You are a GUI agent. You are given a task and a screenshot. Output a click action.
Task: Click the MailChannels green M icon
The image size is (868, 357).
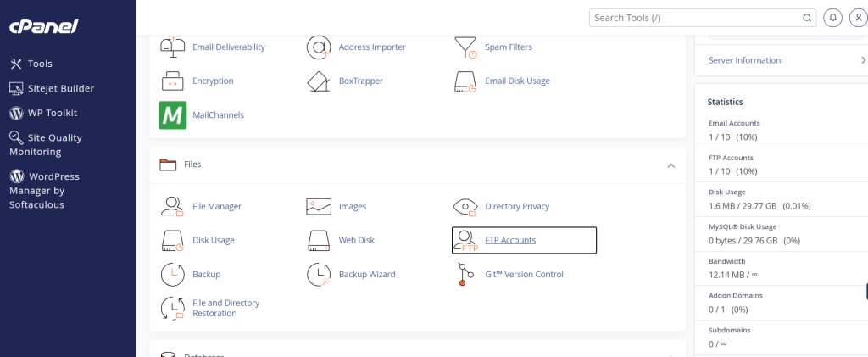(x=172, y=115)
